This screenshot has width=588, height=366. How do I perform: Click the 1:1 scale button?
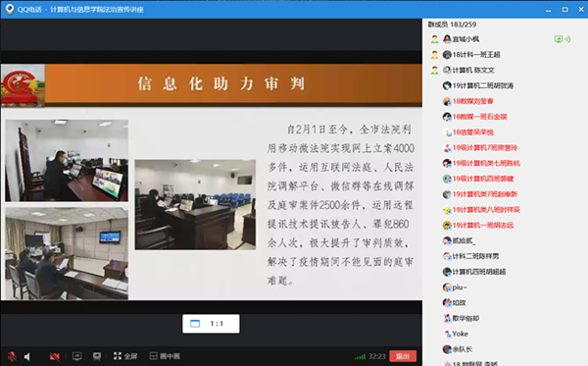click(211, 324)
